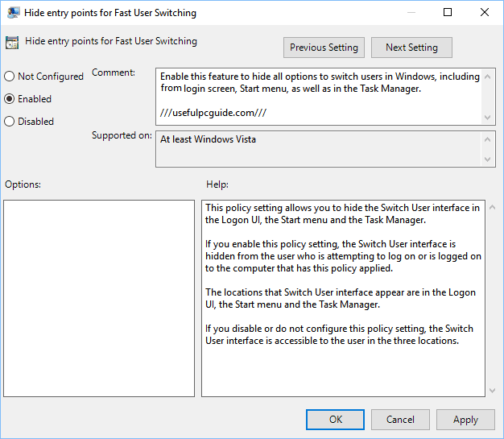Apply the policy changes
This screenshot has width=504, height=439.
click(x=465, y=420)
